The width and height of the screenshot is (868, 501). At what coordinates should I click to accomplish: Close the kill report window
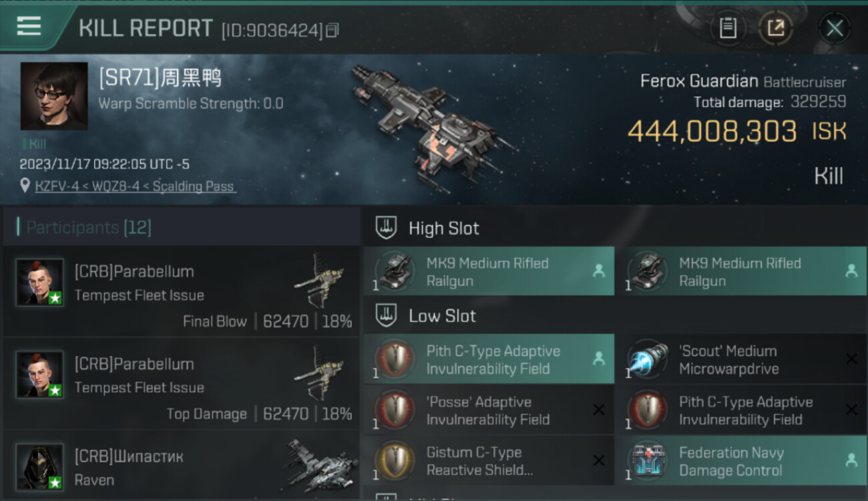point(835,29)
